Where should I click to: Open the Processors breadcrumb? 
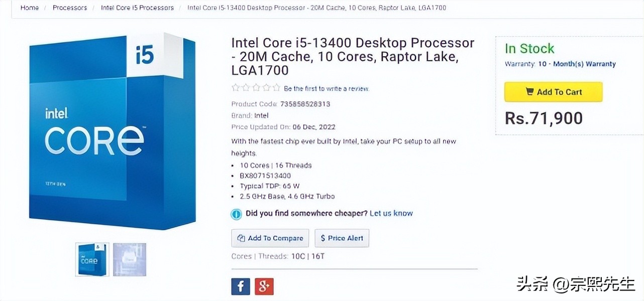pos(70,8)
